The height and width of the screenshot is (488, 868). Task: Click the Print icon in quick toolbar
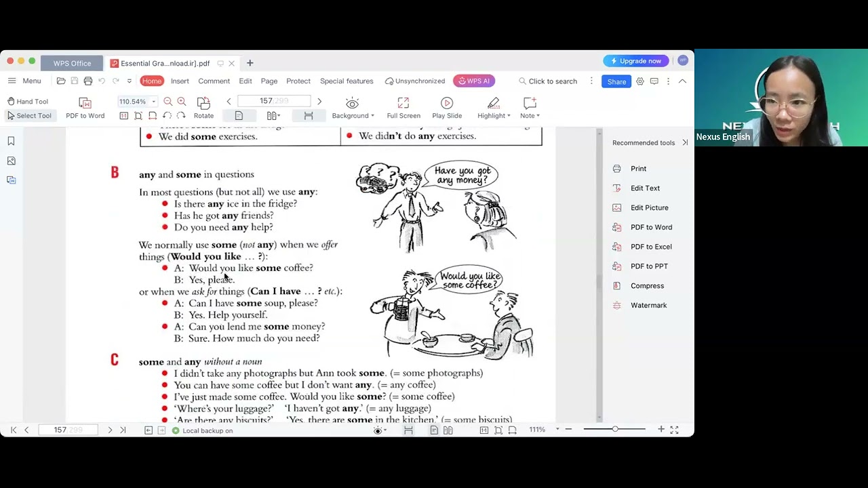tap(87, 81)
